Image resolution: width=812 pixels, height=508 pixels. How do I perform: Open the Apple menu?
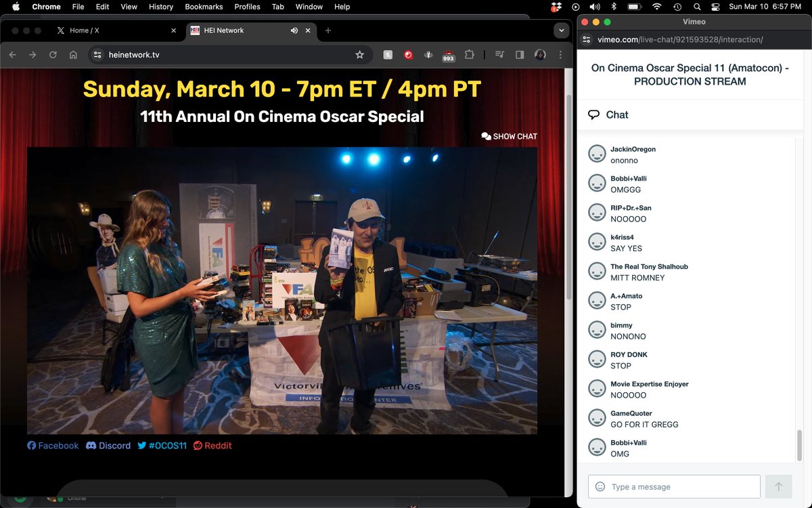(16, 7)
